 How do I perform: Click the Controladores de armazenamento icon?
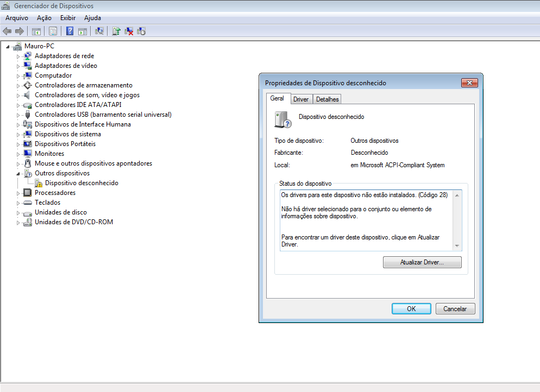(28, 85)
